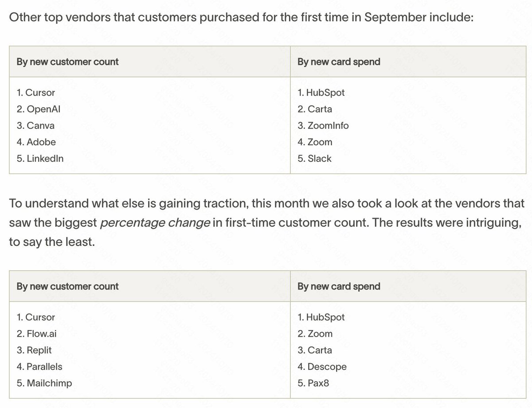Select "1. Cursor" in the first table
This screenshot has height=408, width=532.
[x=36, y=93]
